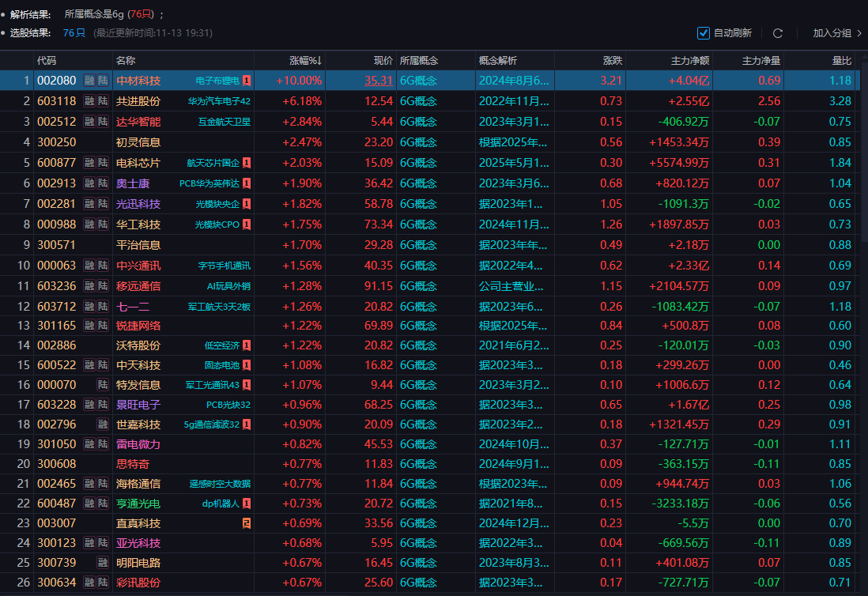This screenshot has width=868, height=596.
Task: Click 陆 icon for 002512 达华智能
Action: click(x=103, y=121)
